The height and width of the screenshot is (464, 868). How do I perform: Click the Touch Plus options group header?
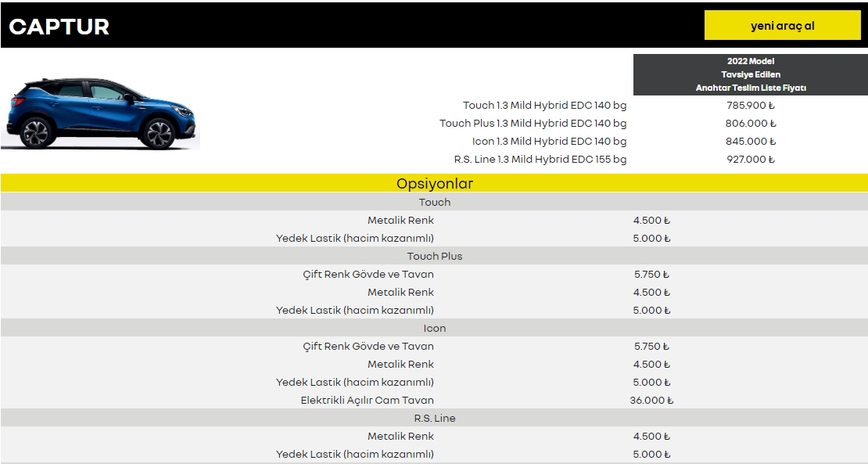coord(434,257)
